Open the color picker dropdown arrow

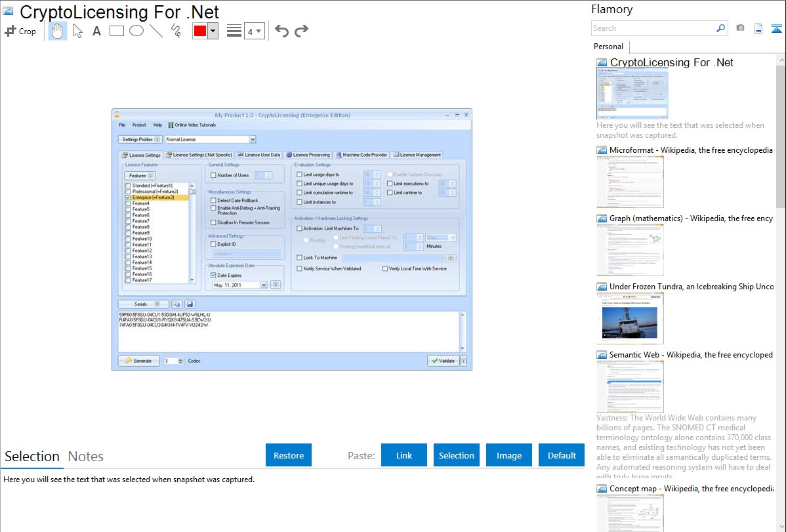point(213,31)
